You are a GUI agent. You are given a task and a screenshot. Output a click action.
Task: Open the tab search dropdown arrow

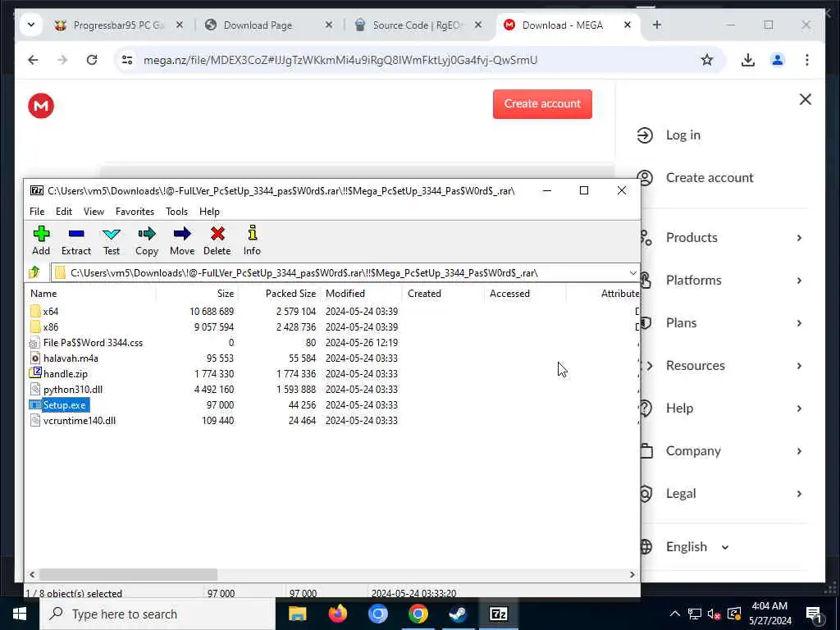31,25
